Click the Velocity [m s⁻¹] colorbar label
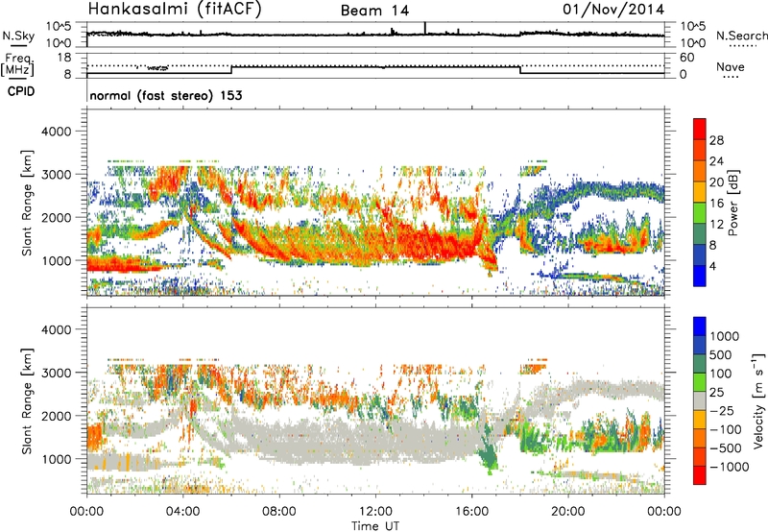The height and width of the screenshot is (532, 768). (758, 400)
